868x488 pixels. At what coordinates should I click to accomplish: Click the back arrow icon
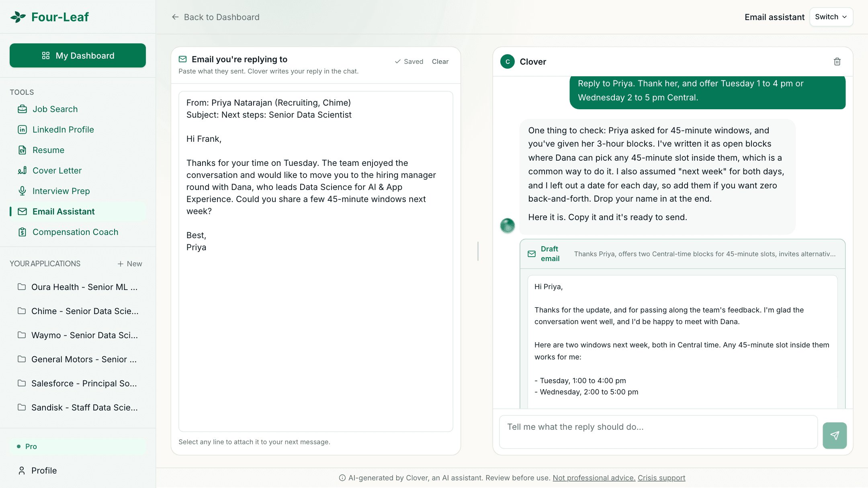tap(175, 17)
